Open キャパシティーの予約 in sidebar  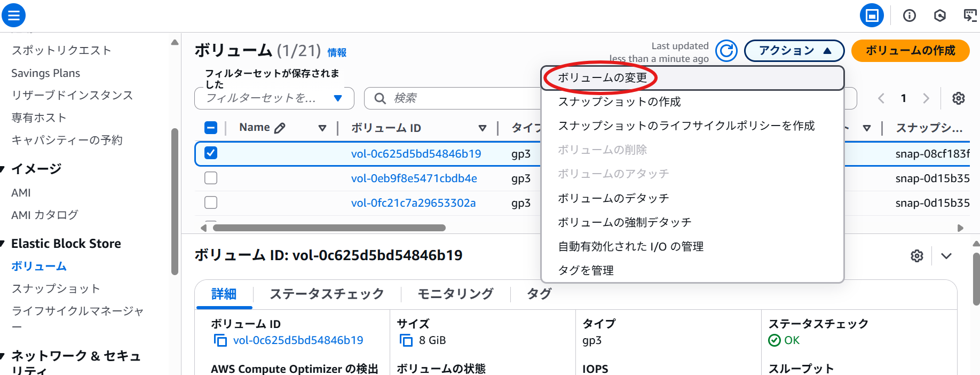67,140
